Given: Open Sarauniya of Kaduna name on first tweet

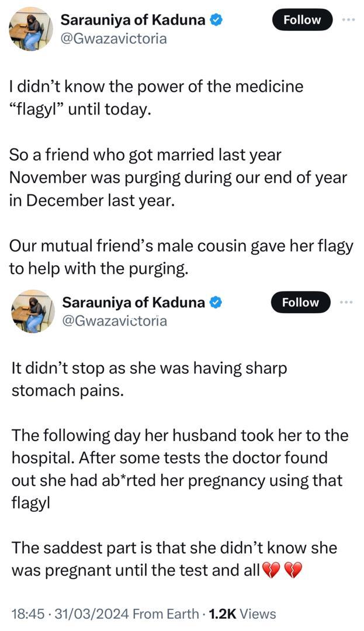Looking at the screenshot, I should tap(133, 20).
